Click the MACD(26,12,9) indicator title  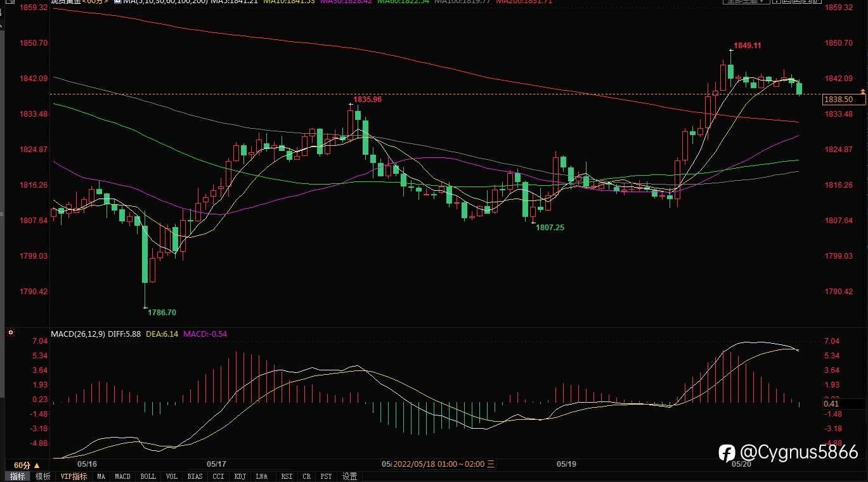(x=78, y=334)
